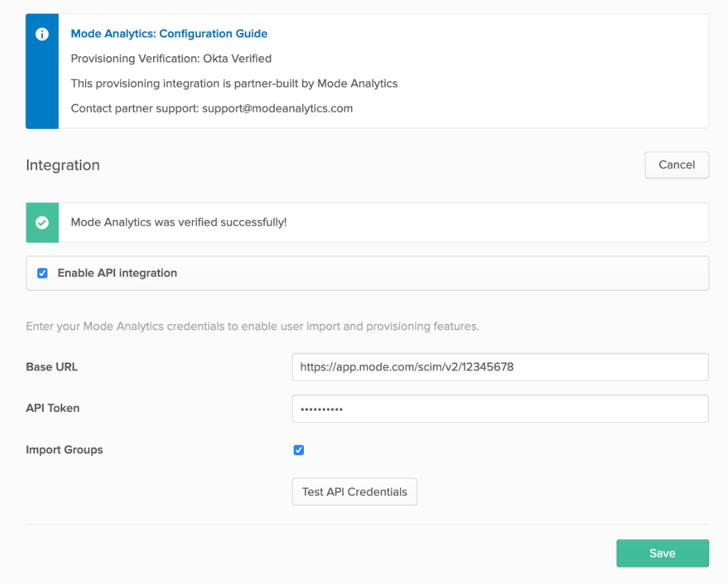The height and width of the screenshot is (584, 728).
Task: Test API Credentials button
Action: point(354,492)
